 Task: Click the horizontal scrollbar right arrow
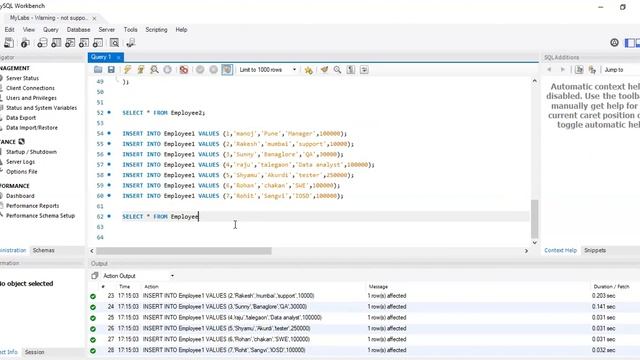[x=526, y=251]
